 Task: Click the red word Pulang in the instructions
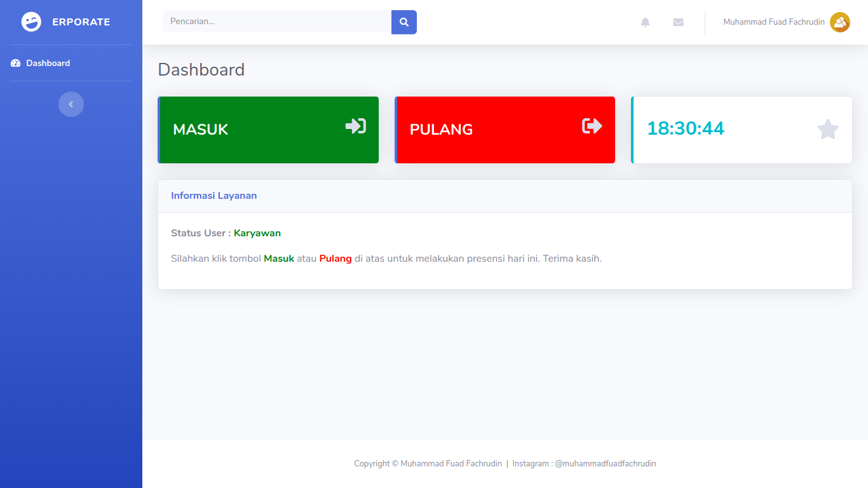336,259
